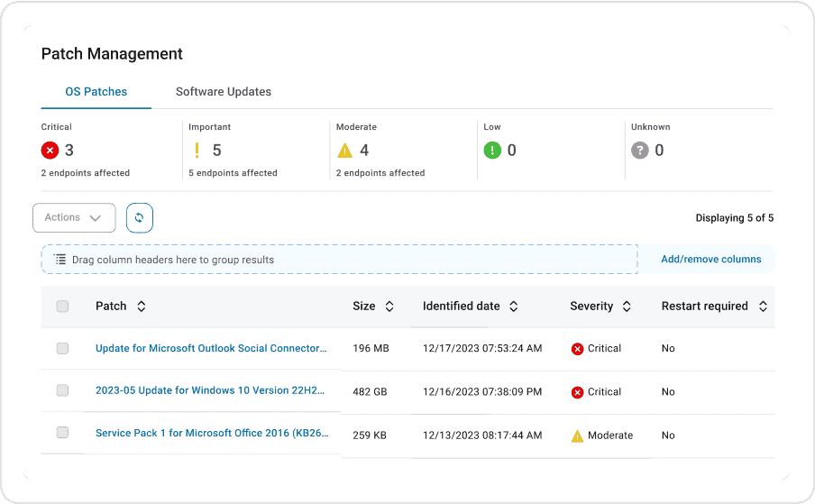Screen dimensions: 815x504
Task: Open the Actions dropdown
Action: 74,217
